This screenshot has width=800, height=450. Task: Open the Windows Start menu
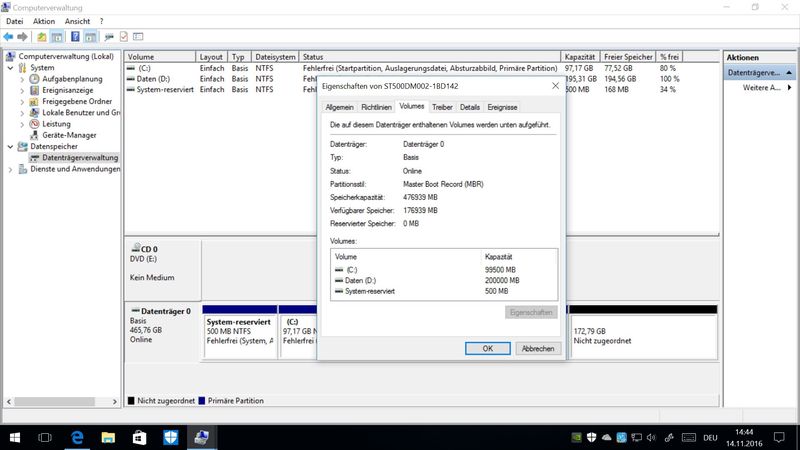[14, 437]
